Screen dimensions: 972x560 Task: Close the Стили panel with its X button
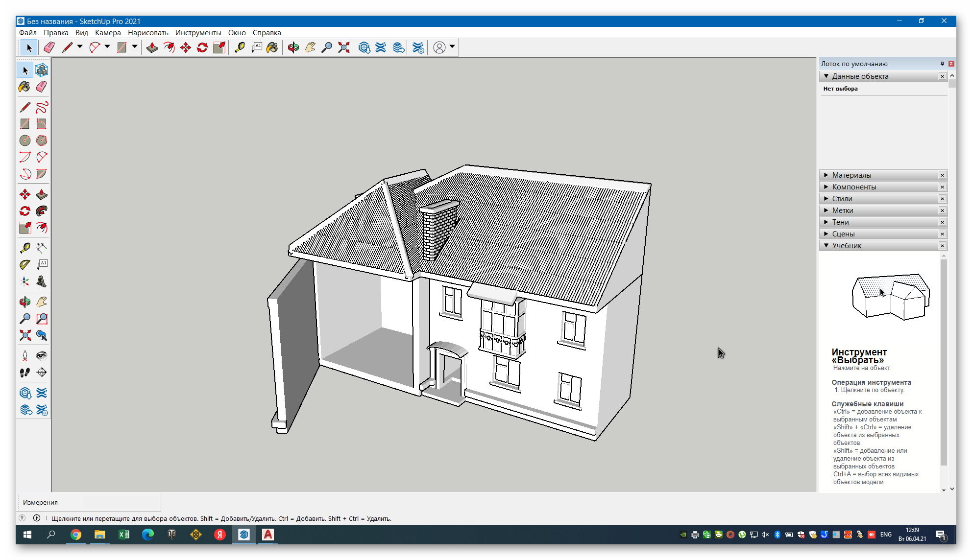pyautogui.click(x=942, y=199)
